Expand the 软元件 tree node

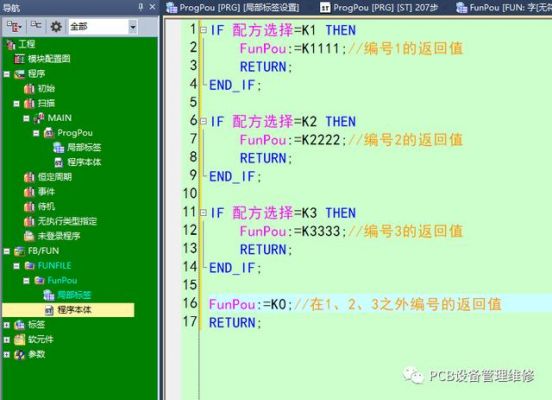[x=7, y=340]
